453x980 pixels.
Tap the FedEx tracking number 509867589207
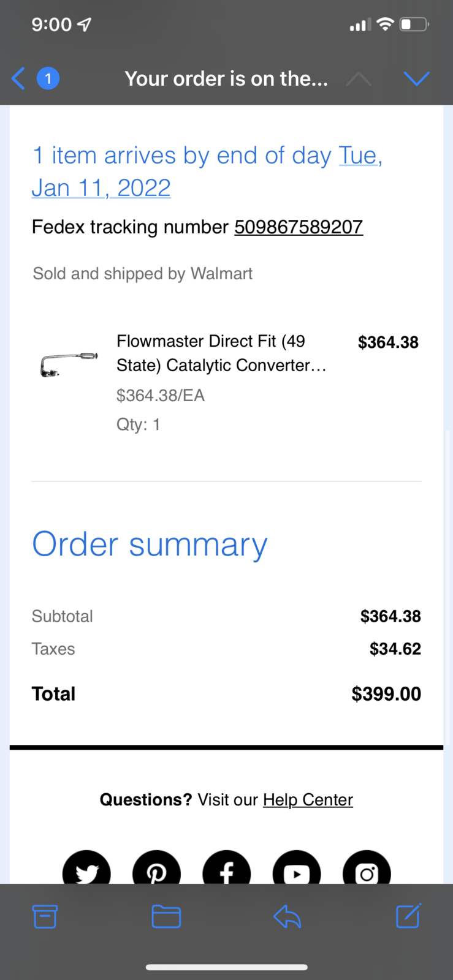[x=299, y=227]
